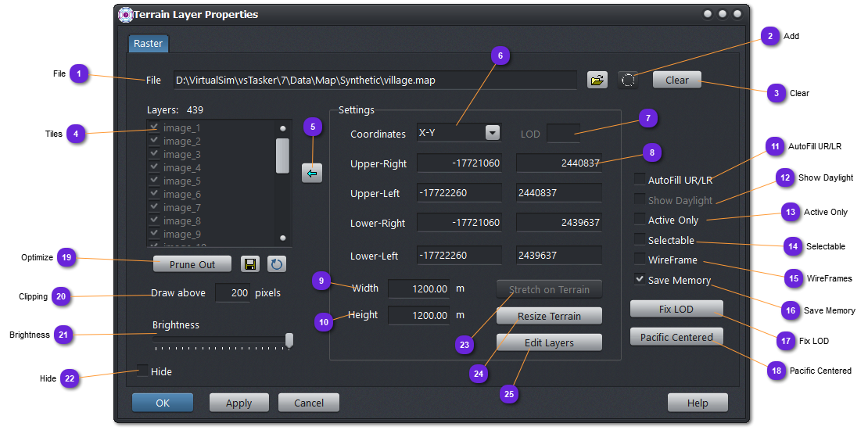Toggle the Active Only checkbox

coord(640,220)
